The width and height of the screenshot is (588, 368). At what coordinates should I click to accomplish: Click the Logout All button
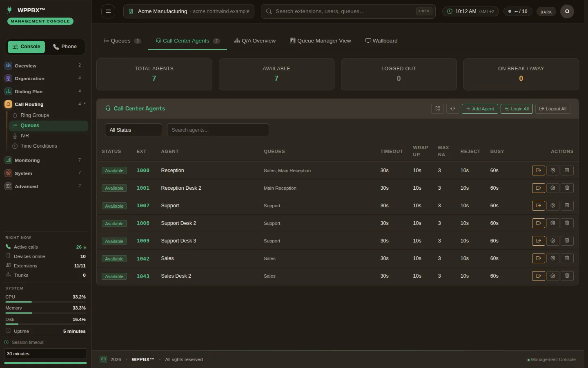click(x=553, y=109)
